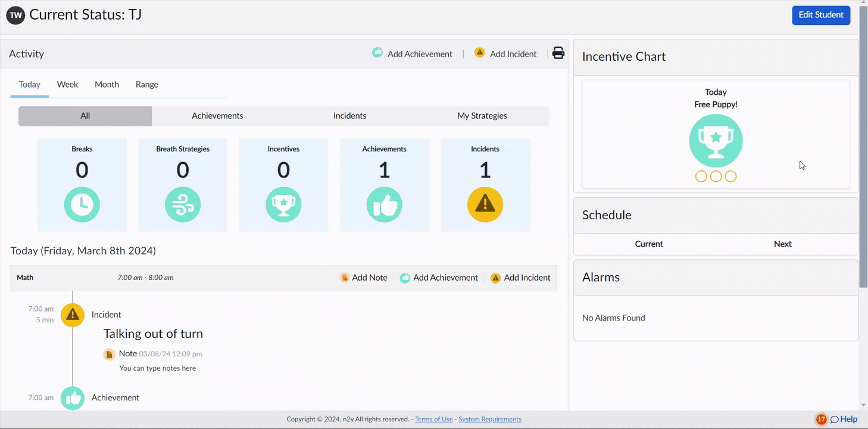
Task: Click the top Add Incident warning icon
Action: click(479, 52)
